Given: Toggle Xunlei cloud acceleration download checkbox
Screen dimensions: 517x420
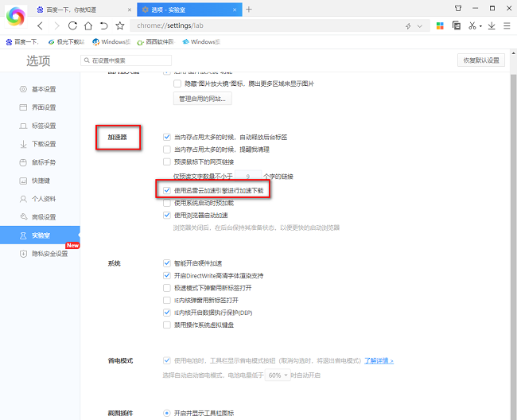Looking at the screenshot, I should (x=167, y=190).
